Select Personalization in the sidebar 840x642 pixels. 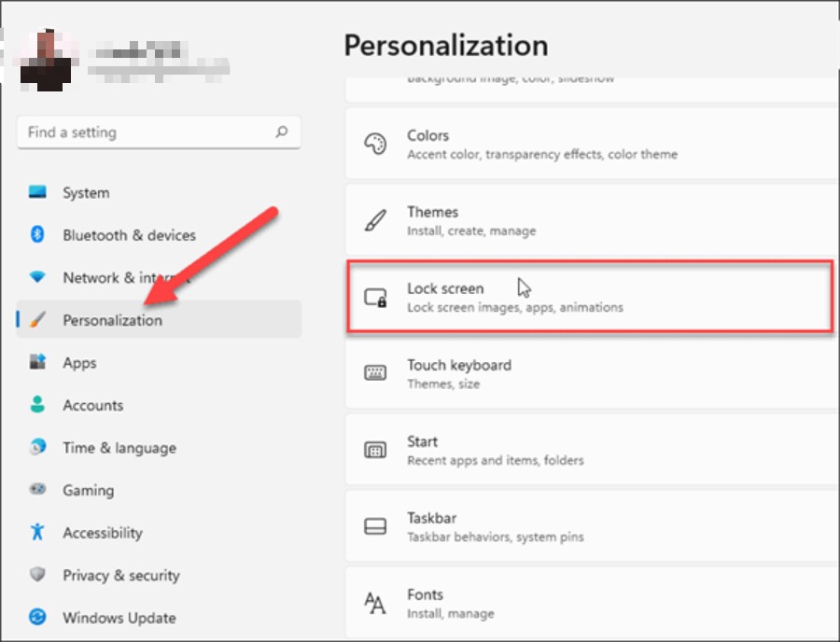click(112, 320)
